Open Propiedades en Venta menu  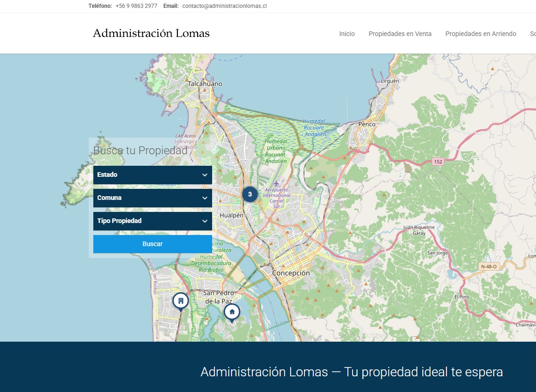coord(400,34)
